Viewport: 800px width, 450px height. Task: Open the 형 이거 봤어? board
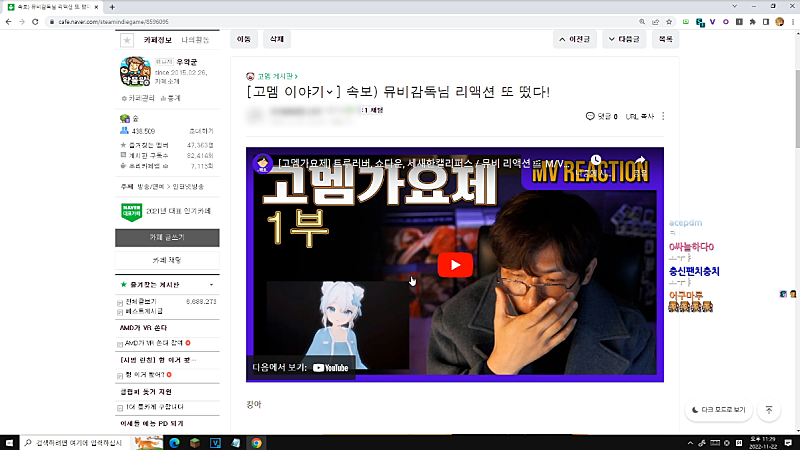[145, 374]
